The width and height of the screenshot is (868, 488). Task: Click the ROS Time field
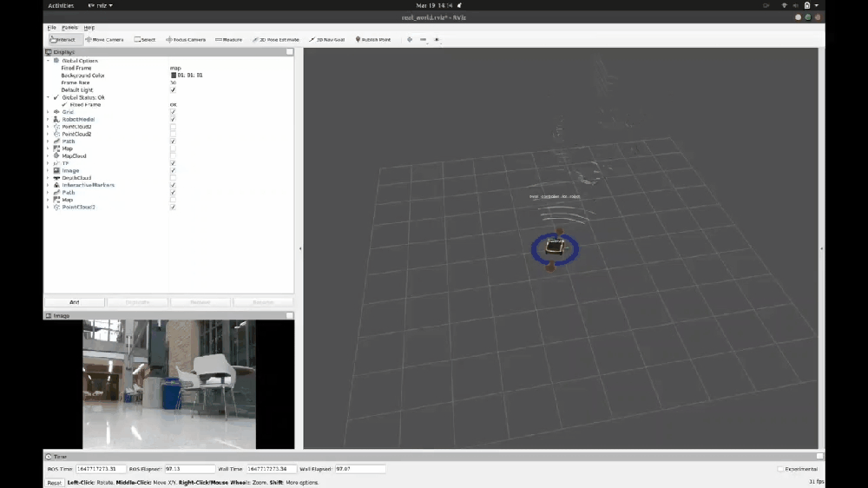[x=101, y=469]
